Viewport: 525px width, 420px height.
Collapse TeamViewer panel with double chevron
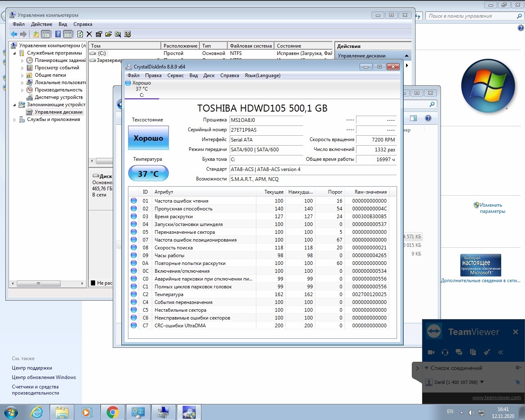(501, 352)
